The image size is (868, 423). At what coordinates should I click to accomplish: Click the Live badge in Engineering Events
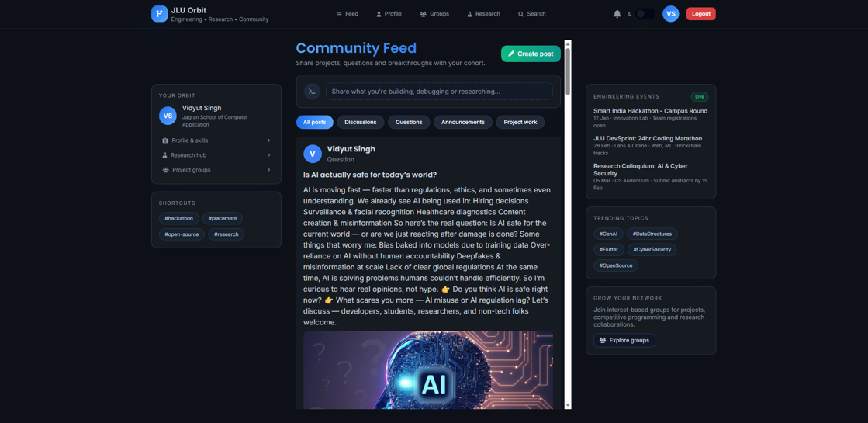700,97
